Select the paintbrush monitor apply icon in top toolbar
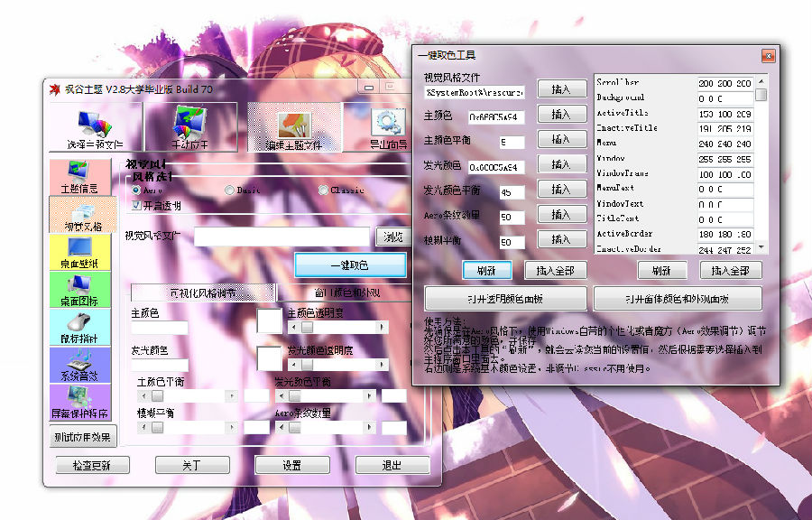The width and height of the screenshot is (812, 520). 190,127
